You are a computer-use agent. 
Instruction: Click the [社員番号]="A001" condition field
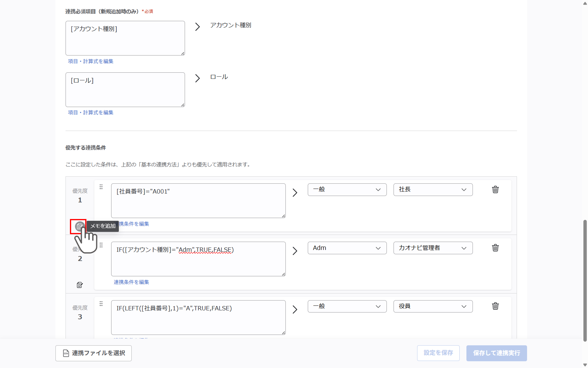[198, 201]
